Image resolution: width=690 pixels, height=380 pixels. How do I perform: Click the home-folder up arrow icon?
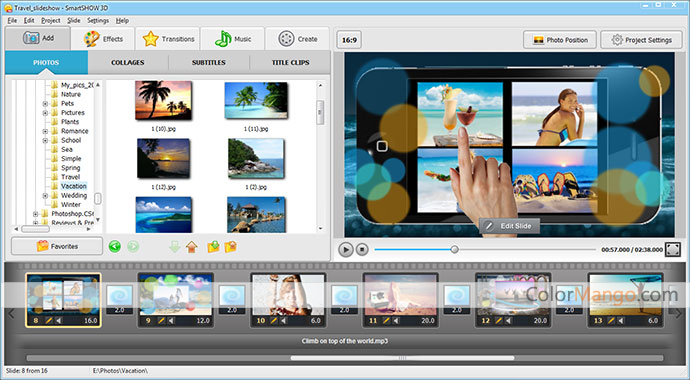(x=192, y=247)
